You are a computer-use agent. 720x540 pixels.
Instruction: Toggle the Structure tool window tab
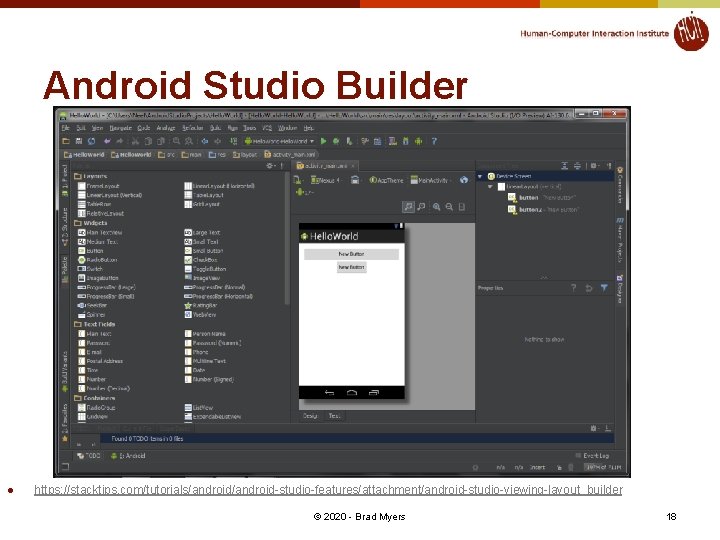(65, 227)
